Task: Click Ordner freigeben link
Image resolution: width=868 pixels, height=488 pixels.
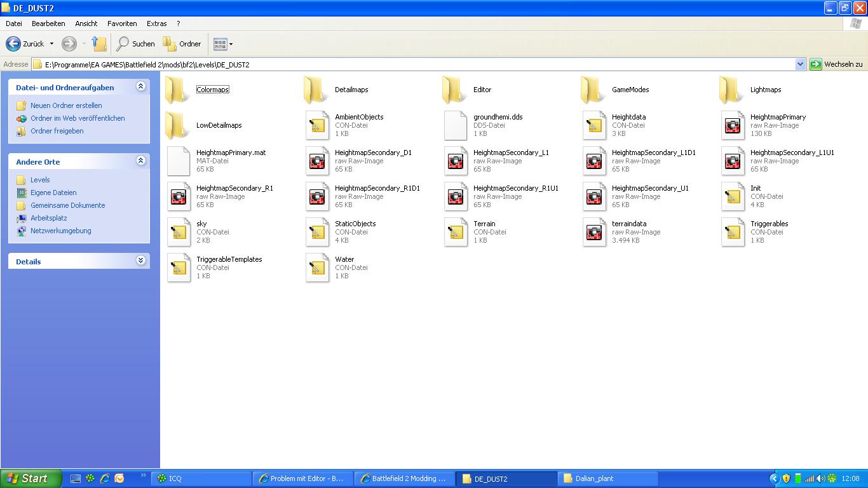Action: pyautogui.click(x=57, y=131)
